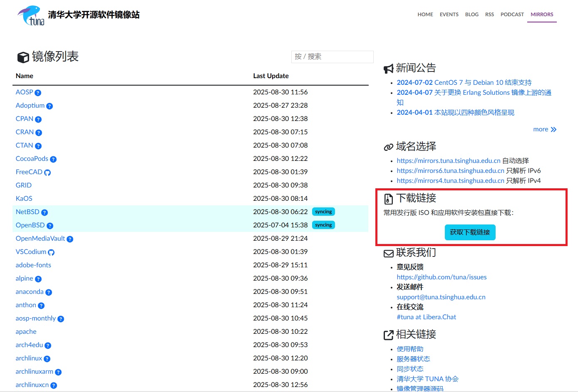Click the CPAN help icon
This screenshot has height=392, width=578.
38,119
